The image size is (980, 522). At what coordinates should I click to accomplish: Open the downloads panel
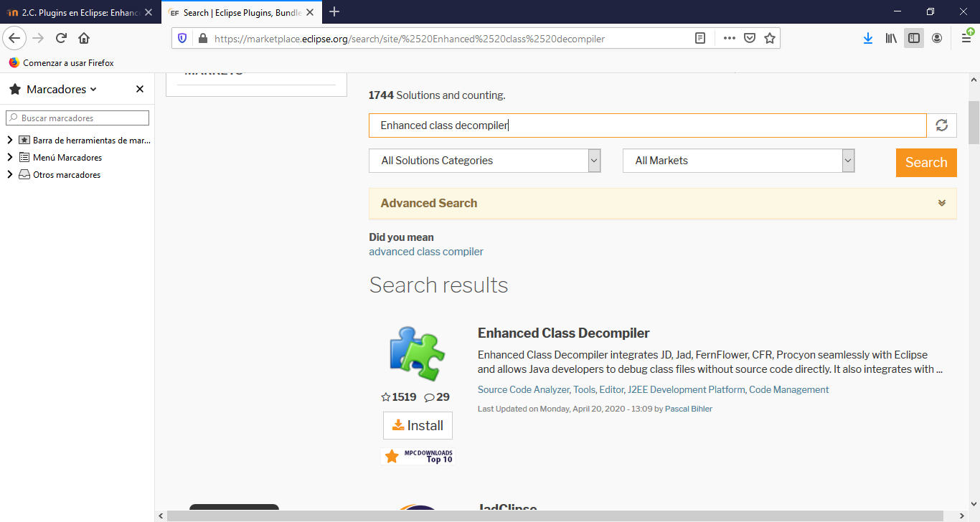point(868,38)
